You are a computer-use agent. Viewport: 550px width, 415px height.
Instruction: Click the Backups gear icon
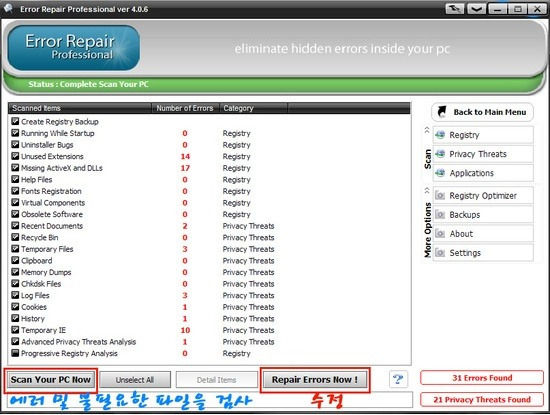point(440,214)
